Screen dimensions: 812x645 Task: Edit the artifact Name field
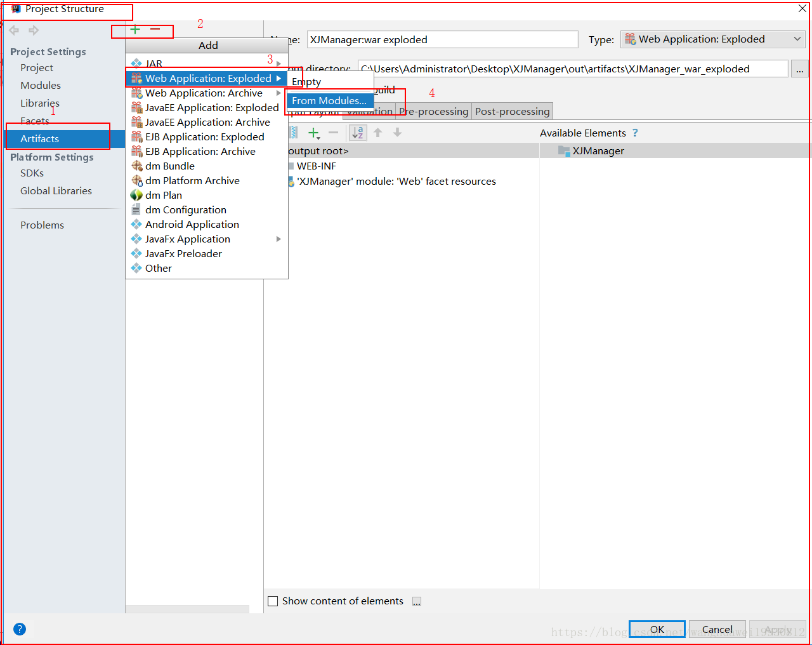point(442,39)
